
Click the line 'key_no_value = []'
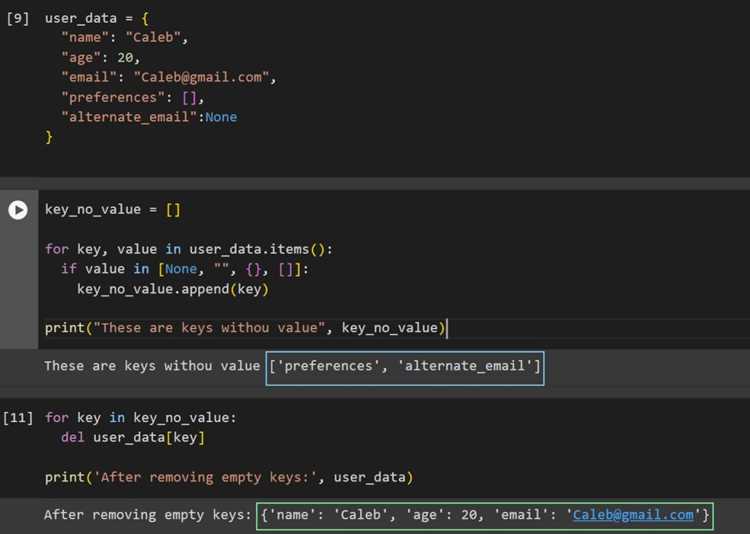point(113,210)
